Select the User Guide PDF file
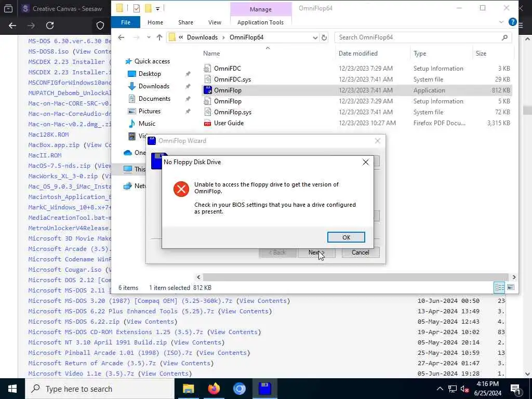This screenshot has height=399, width=532. [356, 123]
